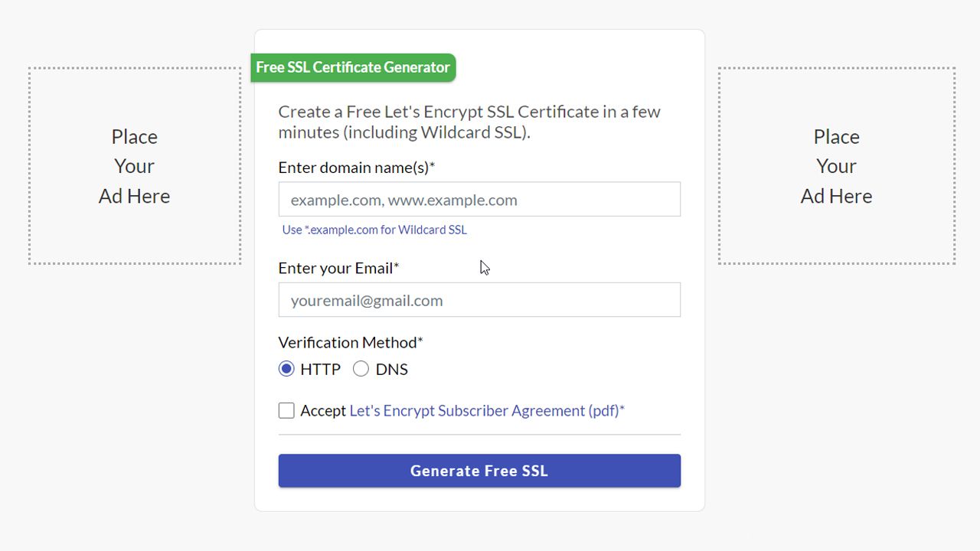Click the "Enter domain name(s)" label
The image size is (980, 551).
point(356,168)
